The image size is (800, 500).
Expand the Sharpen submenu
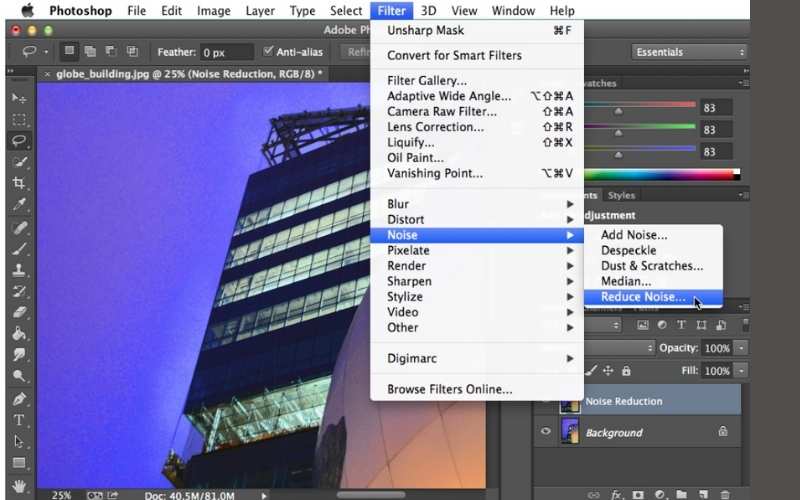(477, 281)
